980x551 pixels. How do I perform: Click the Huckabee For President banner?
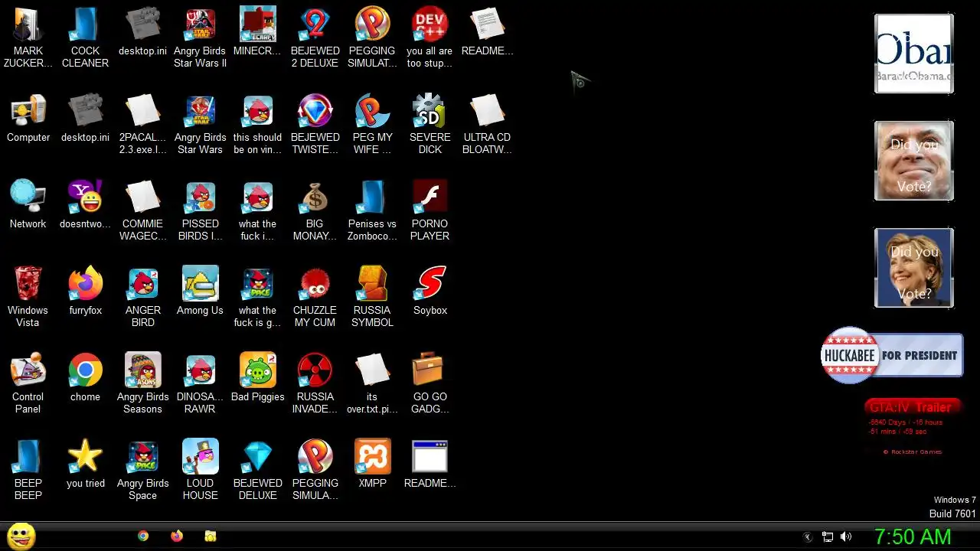pyautogui.click(x=892, y=355)
